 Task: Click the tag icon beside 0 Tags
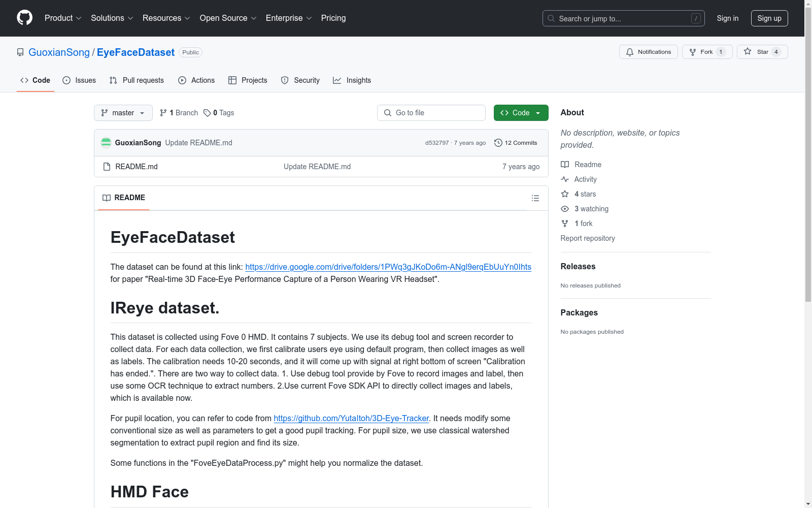click(207, 113)
